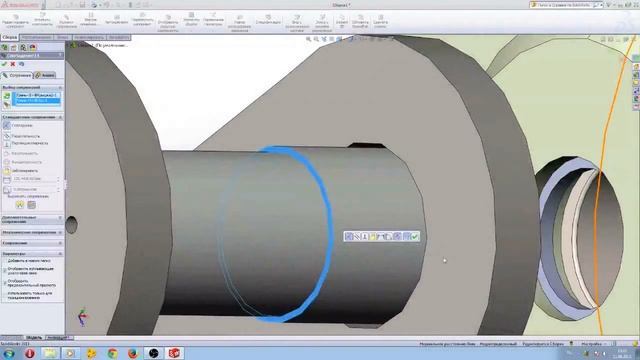Click the distance value stepper arrows

[x=58, y=179]
